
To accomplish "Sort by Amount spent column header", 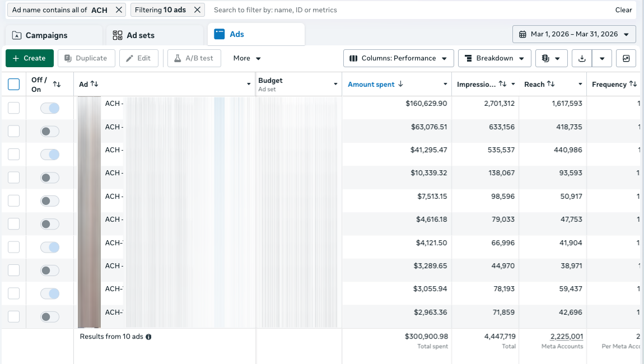I will click(x=375, y=84).
